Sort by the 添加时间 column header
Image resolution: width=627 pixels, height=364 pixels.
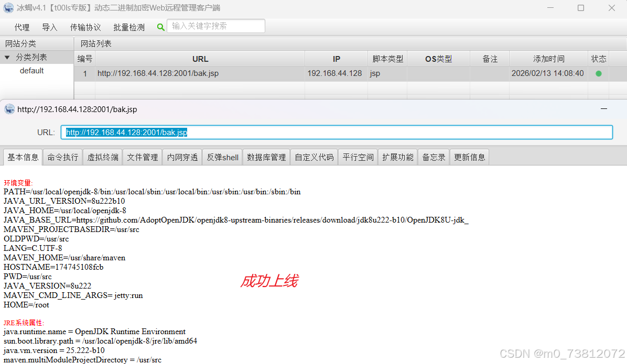tap(548, 59)
